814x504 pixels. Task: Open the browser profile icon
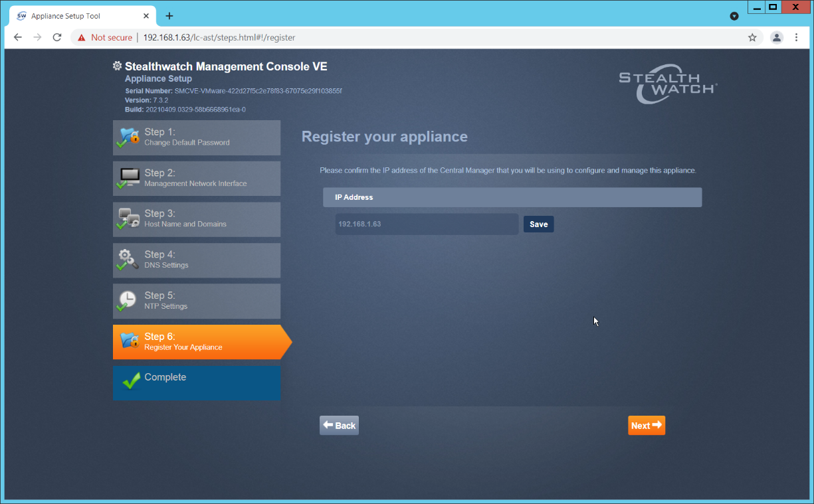click(777, 38)
